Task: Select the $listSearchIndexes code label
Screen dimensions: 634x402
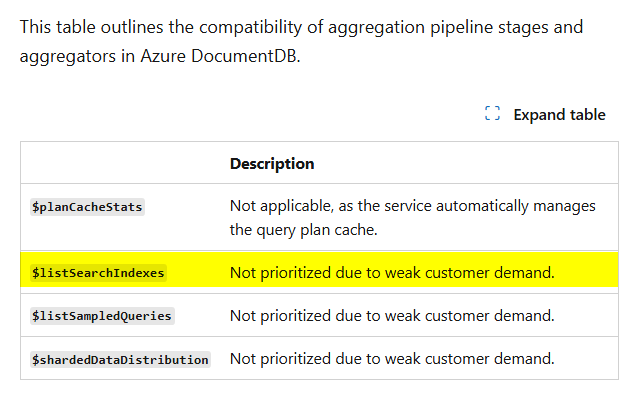Action: (x=98, y=273)
